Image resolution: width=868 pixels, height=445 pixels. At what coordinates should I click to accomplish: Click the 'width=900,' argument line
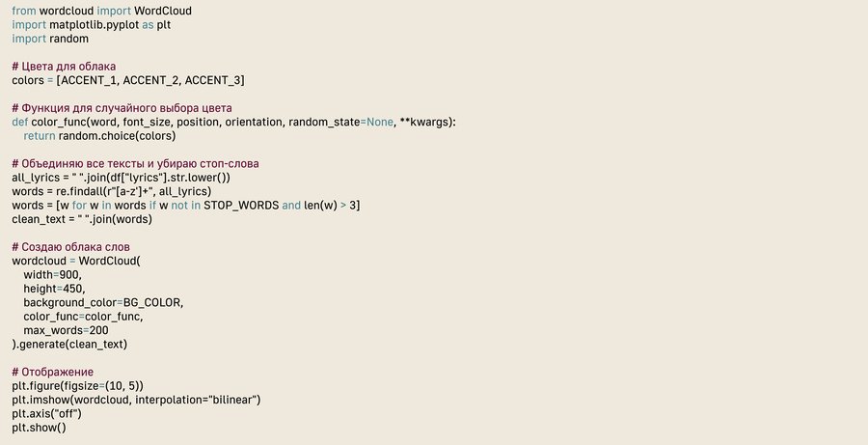[x=53, y=275]
